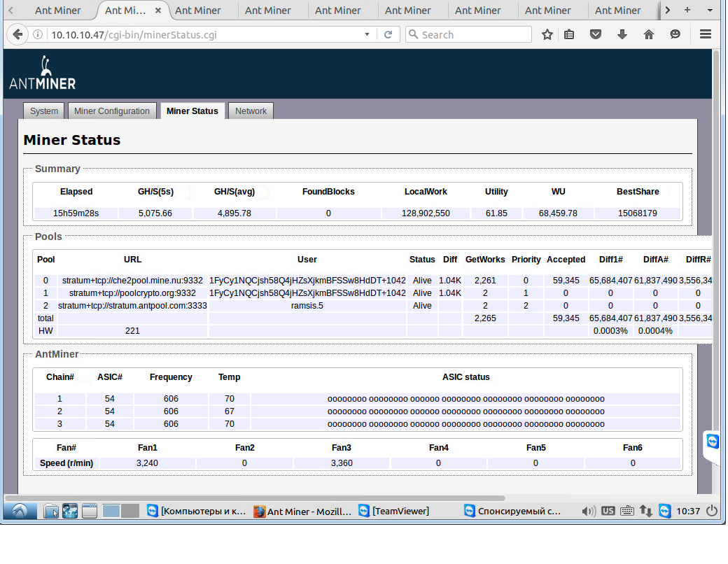
Task: Click the GH/S(avg) value '4,895.78'
Action: (x=234, y=213)
